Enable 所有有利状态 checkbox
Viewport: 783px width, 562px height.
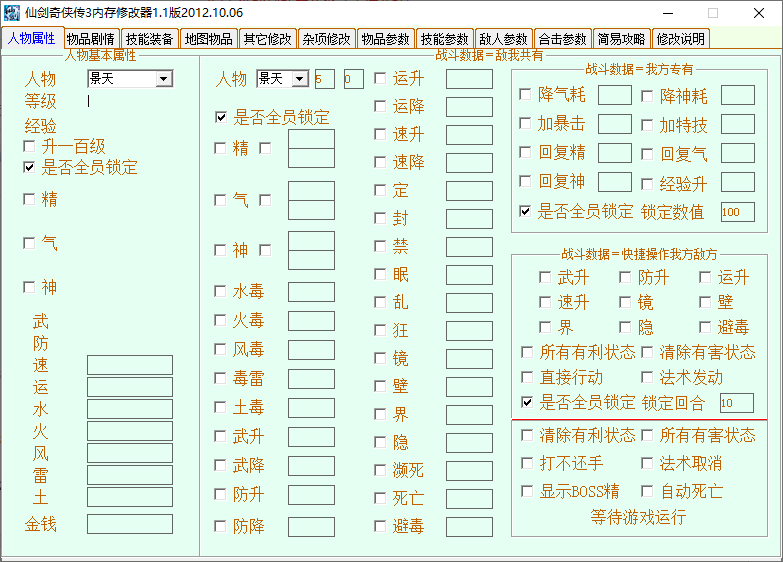(527, 353)
